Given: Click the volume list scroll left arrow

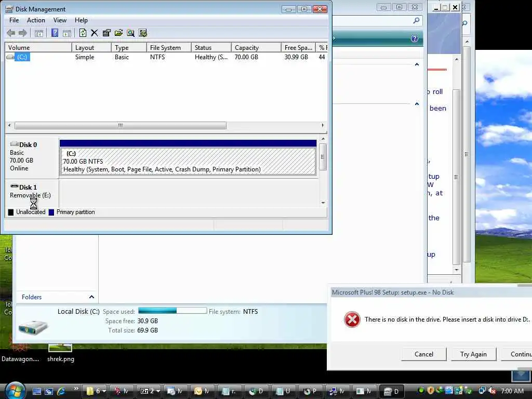Looking at the screenshot, I should [x=9, y=126].
